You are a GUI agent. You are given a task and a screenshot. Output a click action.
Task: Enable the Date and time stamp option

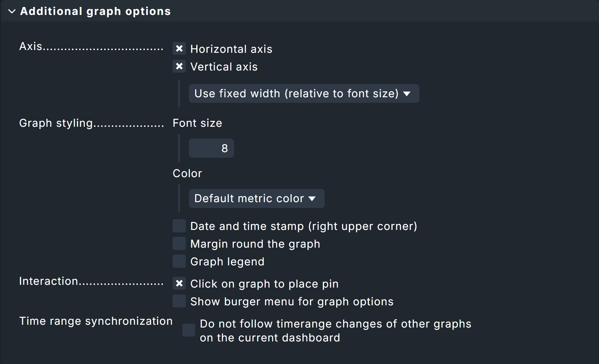pyautogui.click(x=179, y=226)
